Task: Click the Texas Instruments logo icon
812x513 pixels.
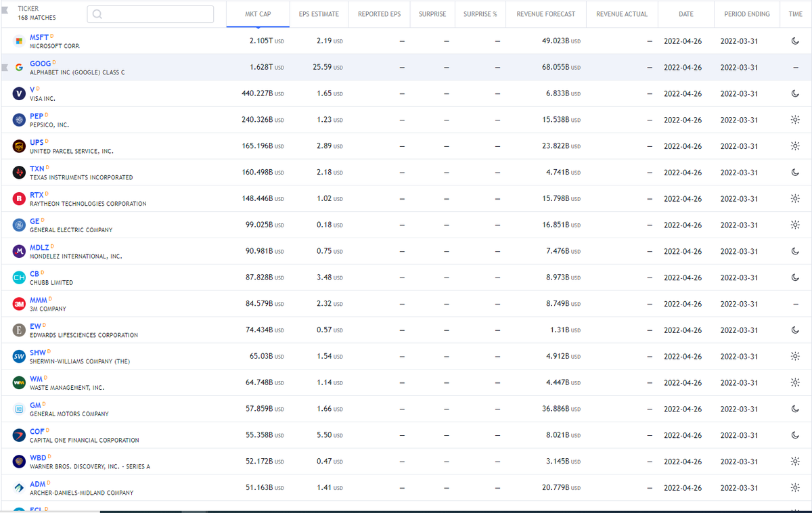Action: 20,173
